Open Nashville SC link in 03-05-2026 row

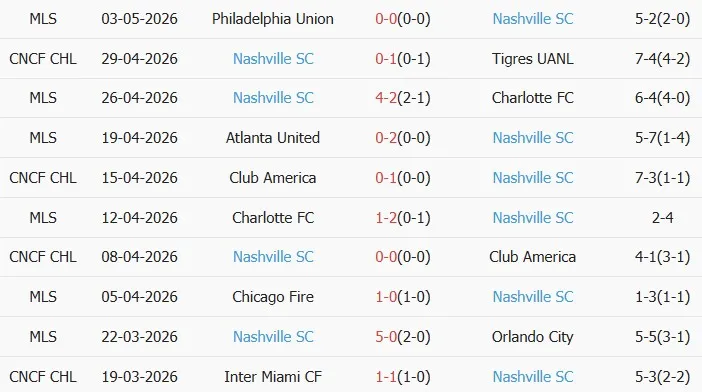click(x=533, y=19)
